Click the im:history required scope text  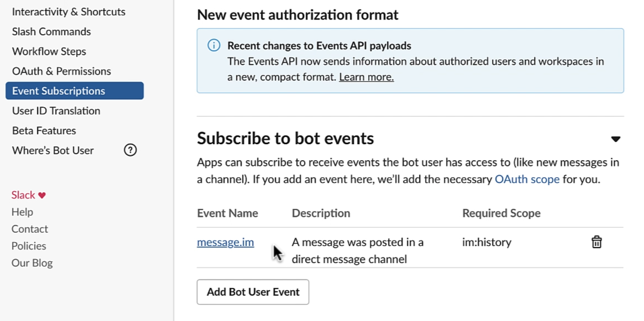(487, 242)
